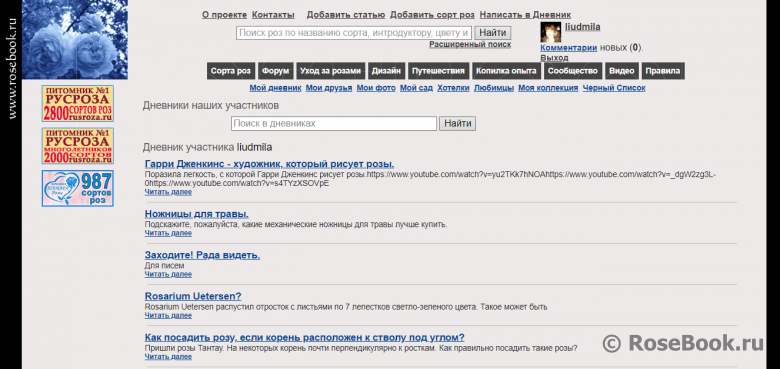780x369 pixels.
Task: Open the Добавить сорт роз link
Action: pos(432,15)
